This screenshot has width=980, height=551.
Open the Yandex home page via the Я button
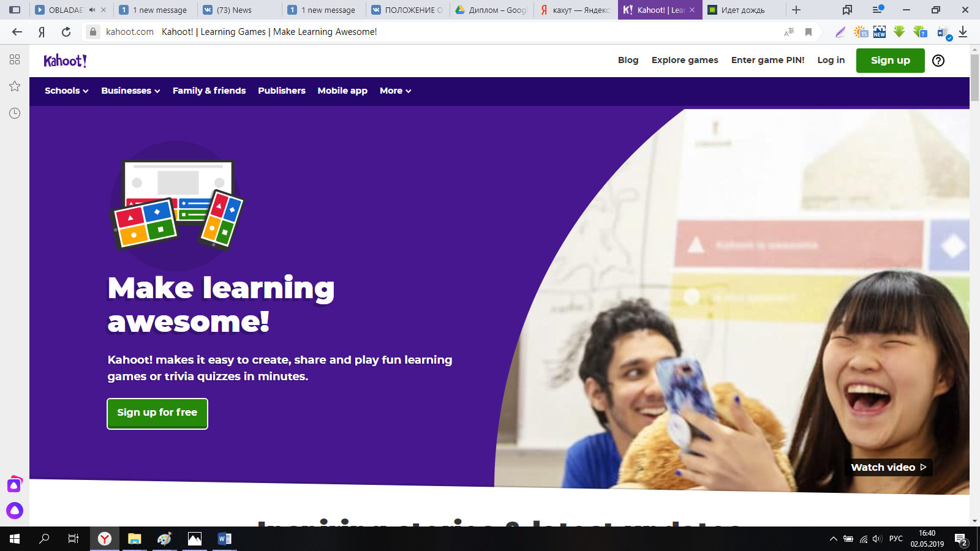click(42, 32)
